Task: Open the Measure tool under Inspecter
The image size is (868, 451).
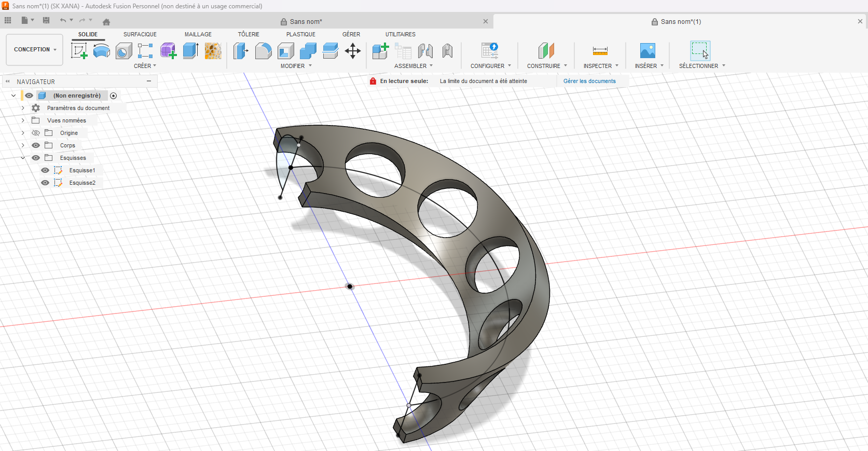Action: (600, 51)
